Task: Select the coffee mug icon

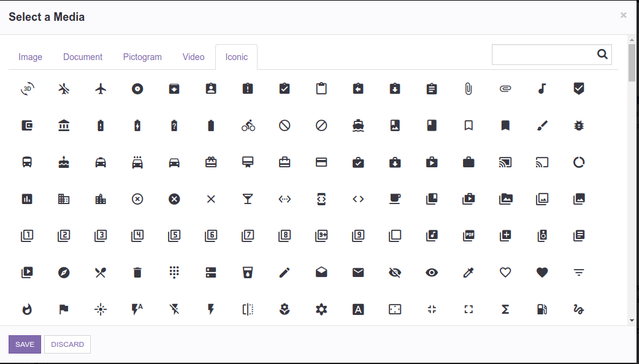Action: pos(395,199)
